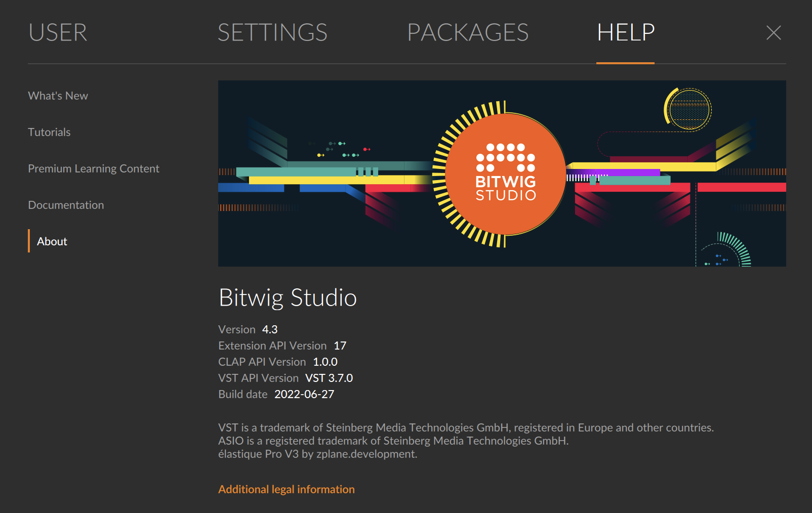Click the Extension API Version 17 line
The image size is (812, 513).
pos(282,346)
